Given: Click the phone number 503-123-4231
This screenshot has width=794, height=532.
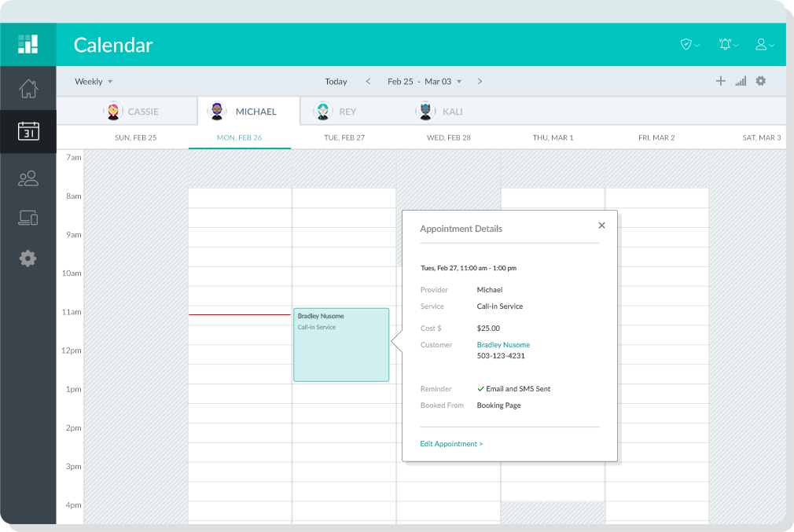Looking at the screenshot, I should [x=501, y=356].
